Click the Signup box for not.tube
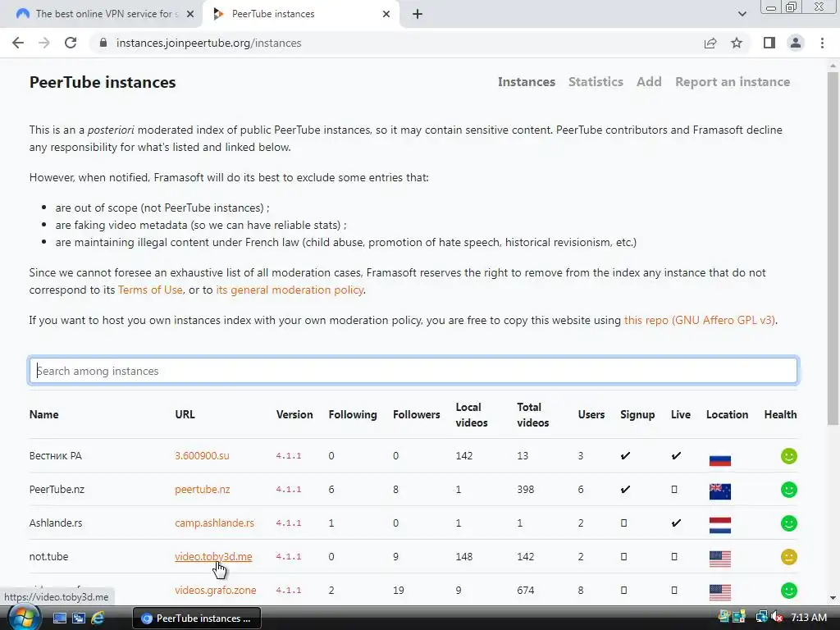The width and height of the screenshot is (840, 630). coord(623,557)
